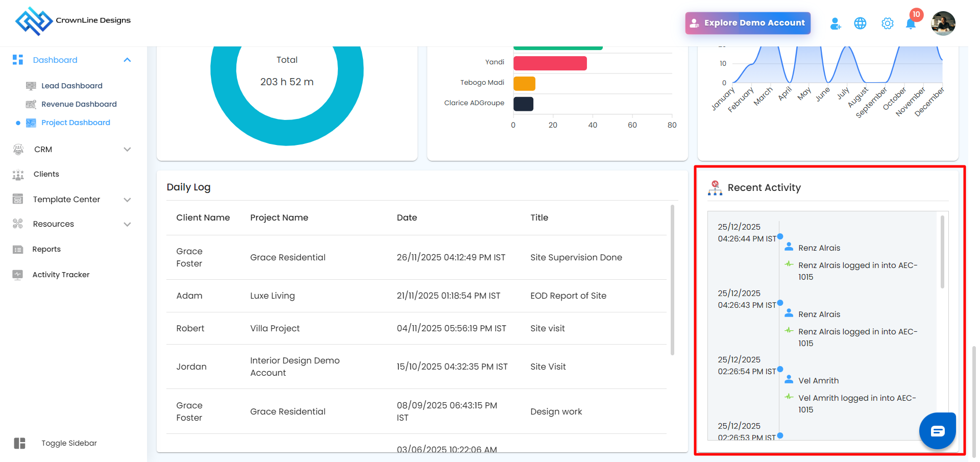
Task: Click the Daily Log scrollbar
Action: pos(672,280)
